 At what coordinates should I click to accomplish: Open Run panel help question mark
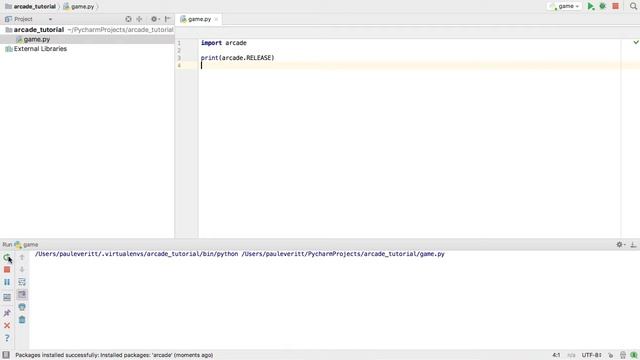(7, 338)
